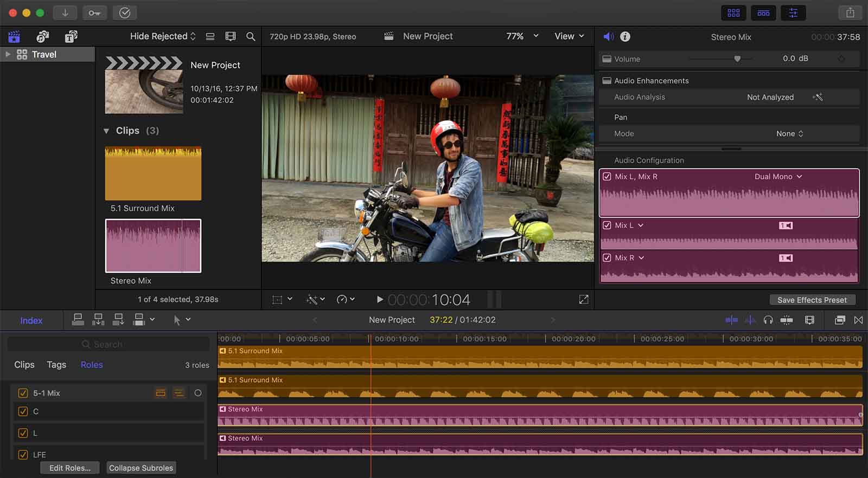Open the Dual Mono channel dropdown
Image resolution: width=868 pixels, height=478 pixels.
point(778,177)
